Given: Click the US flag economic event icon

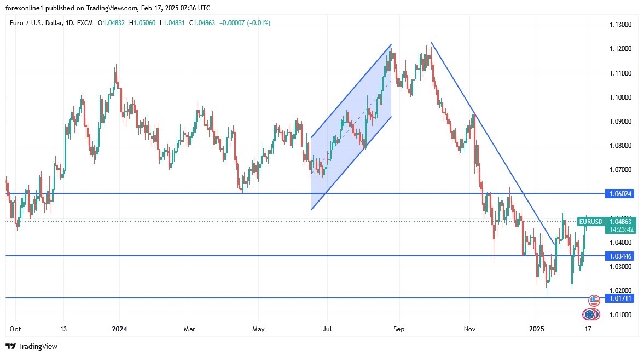Looking at the screenshot, I should pos(594,300).
